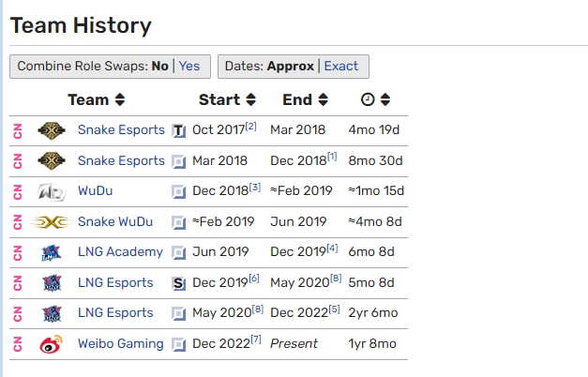The image size is (588, 377).
Task: Click the Snake WuDu team logo
Action: click(51, 222)
